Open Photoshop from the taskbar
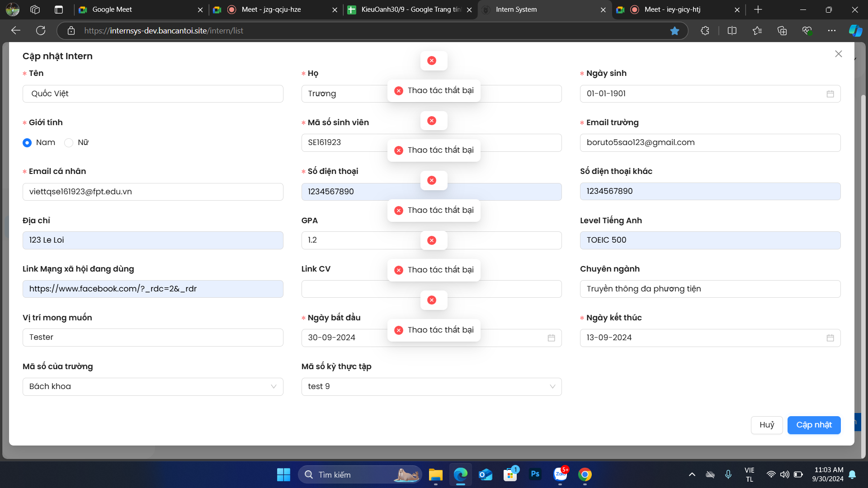 click(x=535, y=474)
